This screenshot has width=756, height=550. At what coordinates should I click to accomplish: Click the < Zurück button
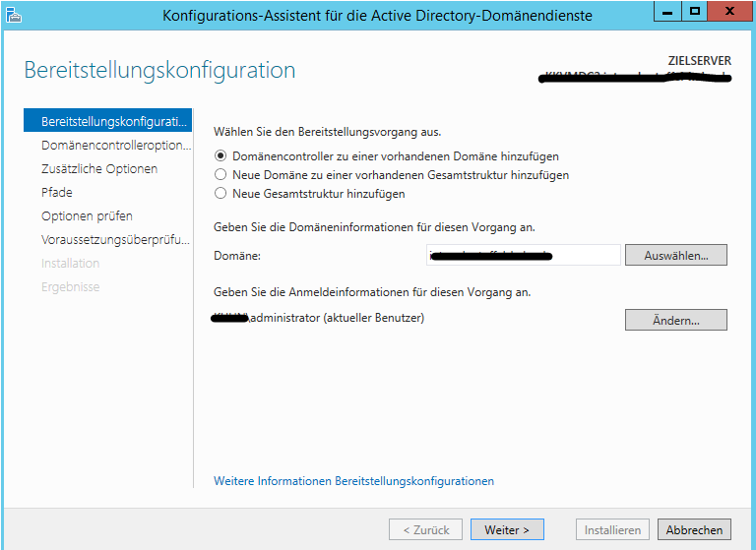pos(425,529)
